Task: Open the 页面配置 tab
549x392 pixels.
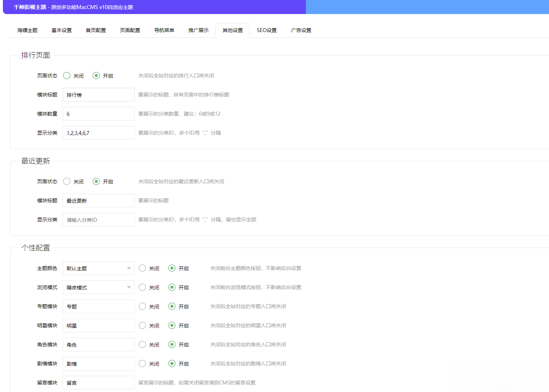Action: tap(130, 30)
